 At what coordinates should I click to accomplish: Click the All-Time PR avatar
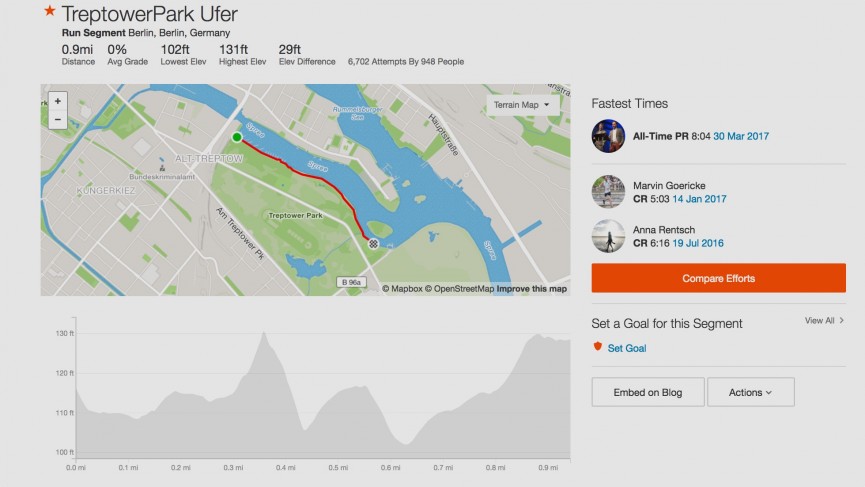coord(608,135)
